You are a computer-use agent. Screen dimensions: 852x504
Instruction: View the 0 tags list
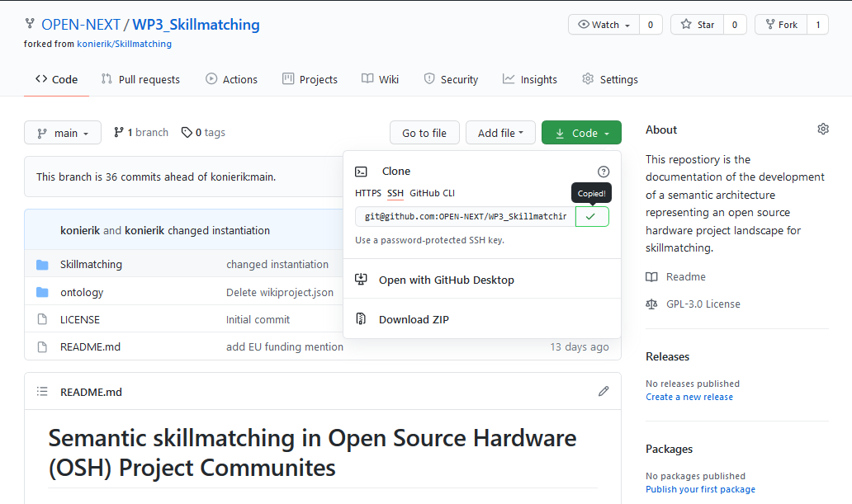203,133
